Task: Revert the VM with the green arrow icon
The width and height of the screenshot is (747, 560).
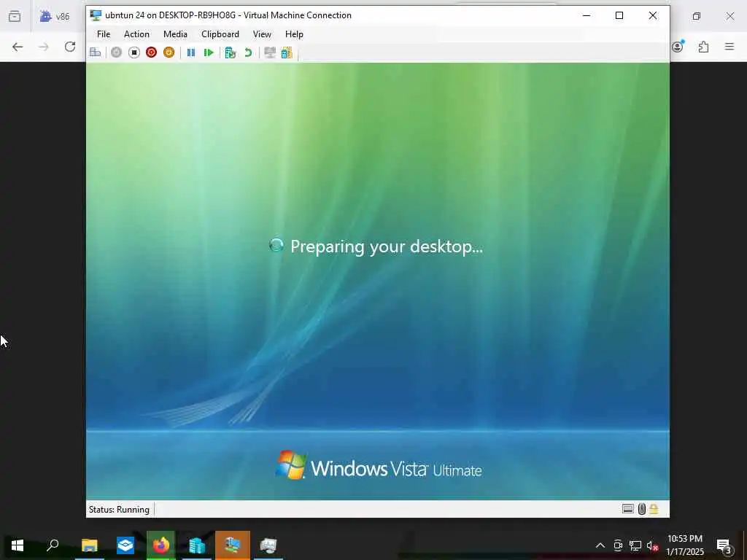Action: point(248,52)
